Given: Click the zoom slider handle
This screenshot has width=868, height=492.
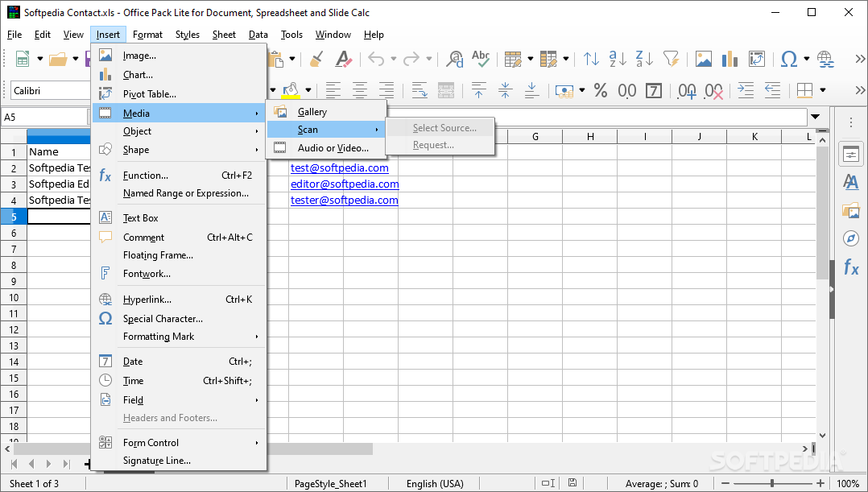Looking at the screenshot, I should pyautogui.click(x=771, y=483).
